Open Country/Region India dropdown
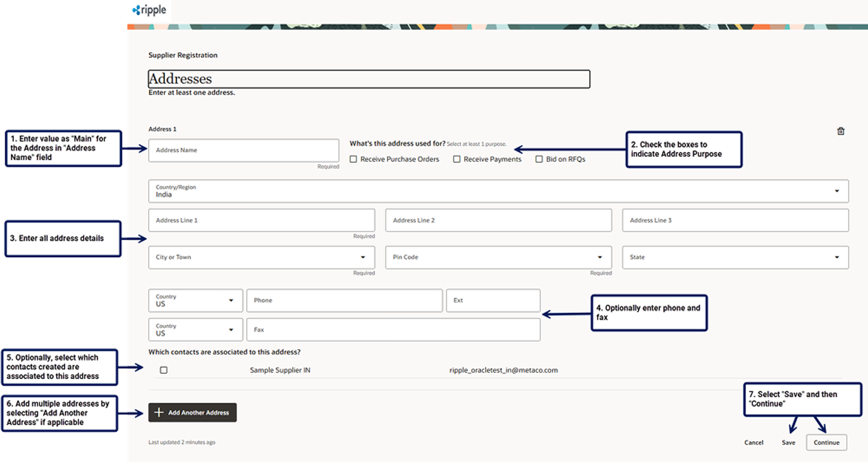Image resolution: width=868 pixels, height=462 pixels. tap(498, 191)
